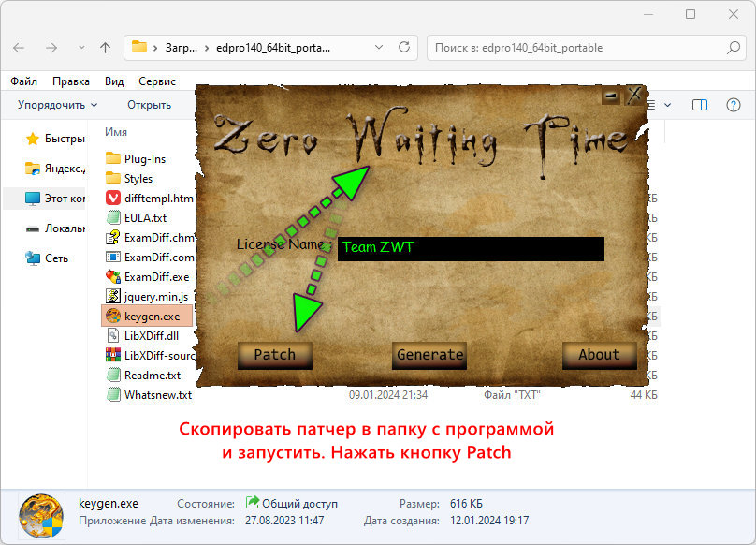This screenshot has height=545, width=756.
Task: Click the 616 КБ size value
Action: (x=466, y=504)
